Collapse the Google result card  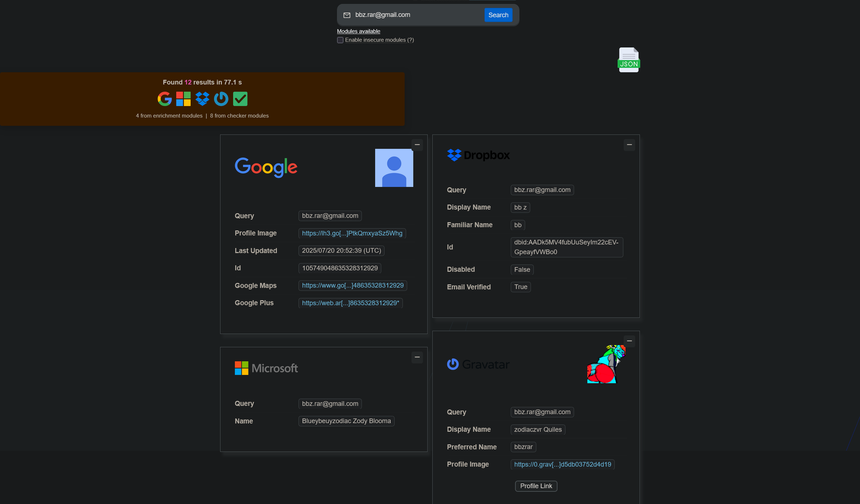[x=417, y=145]
